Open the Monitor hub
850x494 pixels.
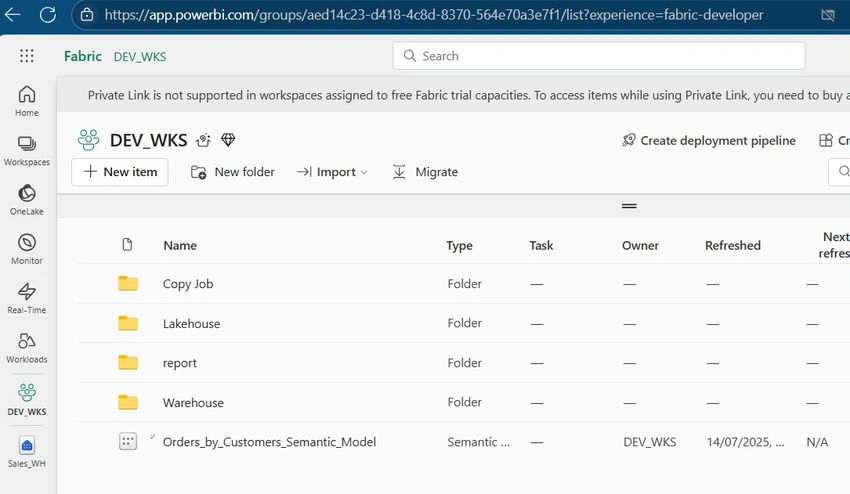pyautogui.click(x=27, y=249)
